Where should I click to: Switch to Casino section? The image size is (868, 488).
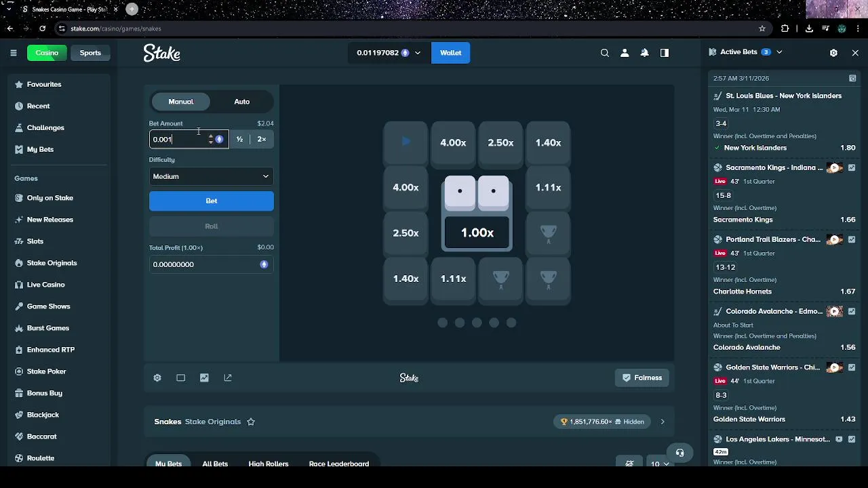[47, 53]
